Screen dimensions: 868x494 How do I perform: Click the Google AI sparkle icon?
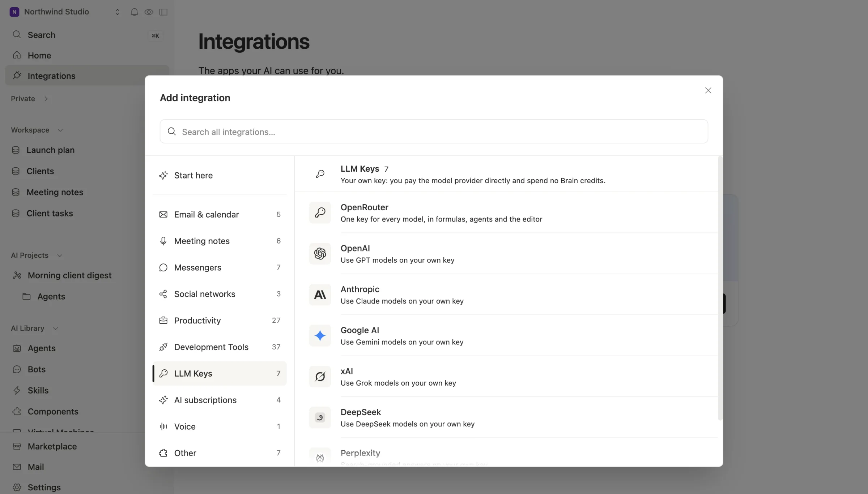(x=320, y=336)
